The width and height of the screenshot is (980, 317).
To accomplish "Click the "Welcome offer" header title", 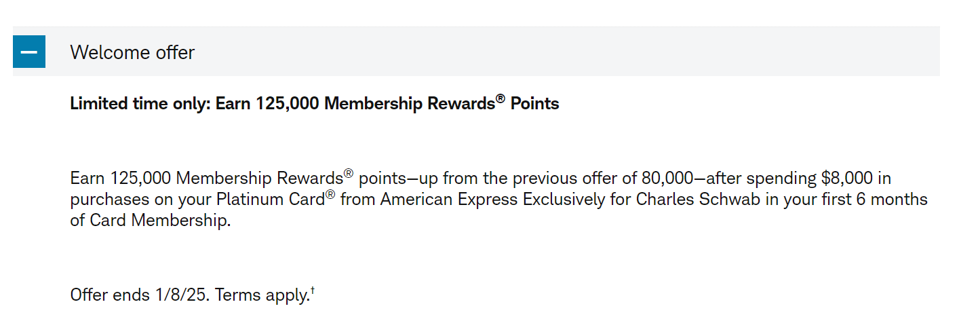I will [x=132, y=52].
